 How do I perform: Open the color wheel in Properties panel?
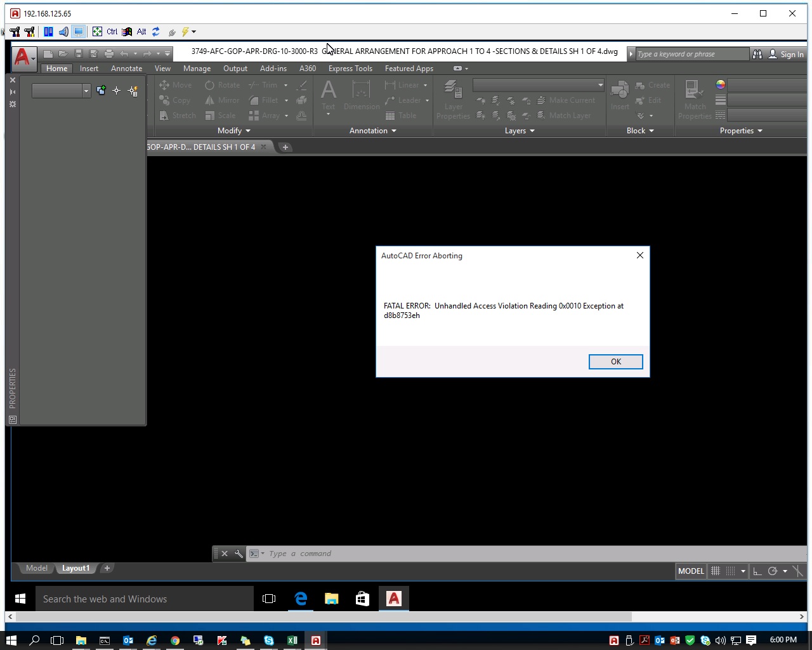[x=720, y=84]
